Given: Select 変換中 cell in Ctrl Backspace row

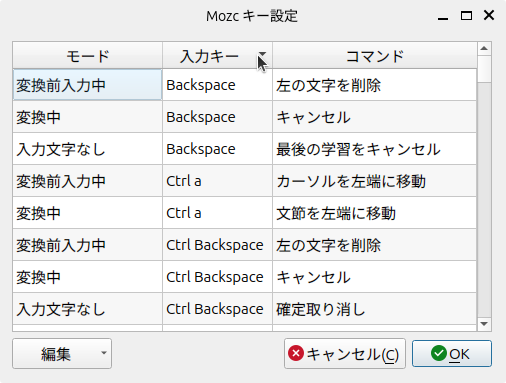Looking at the screenshot, I should (88, 277).
